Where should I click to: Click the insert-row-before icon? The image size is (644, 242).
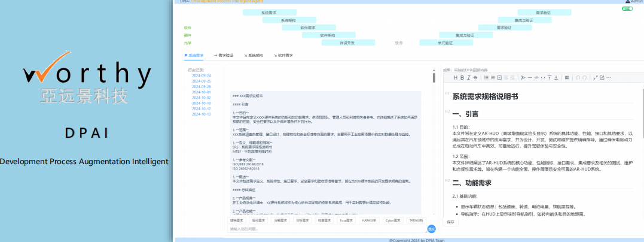click(550, 77)
